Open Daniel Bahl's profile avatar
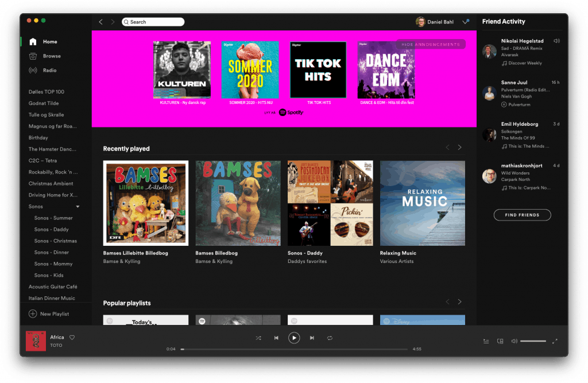 420,22
